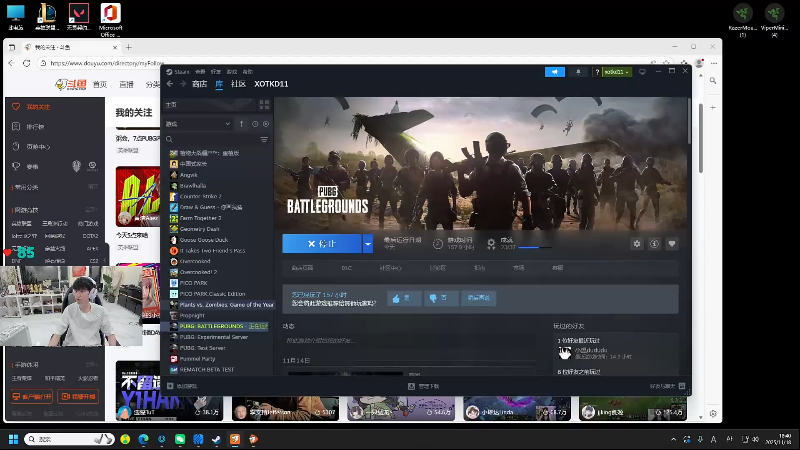Click 添加游戏 add game plus icon
This screenshot has height=450, width=800.
click(170, 386)
